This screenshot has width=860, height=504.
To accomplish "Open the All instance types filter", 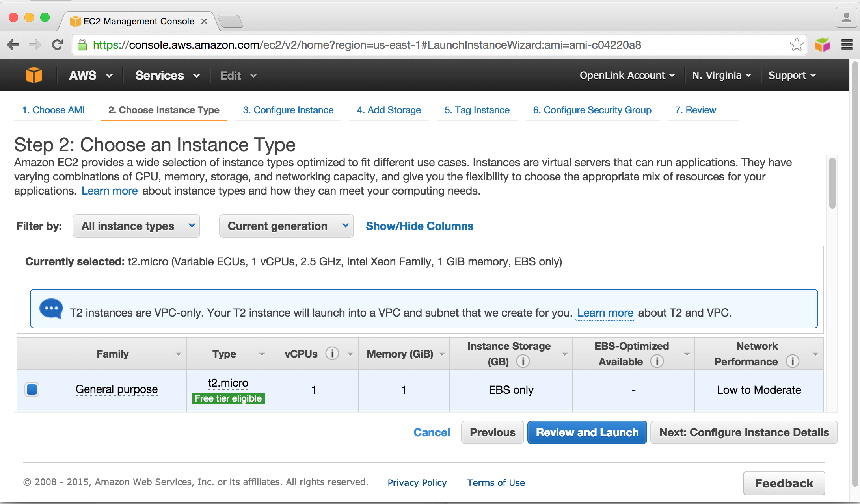I will click(136, 226).
